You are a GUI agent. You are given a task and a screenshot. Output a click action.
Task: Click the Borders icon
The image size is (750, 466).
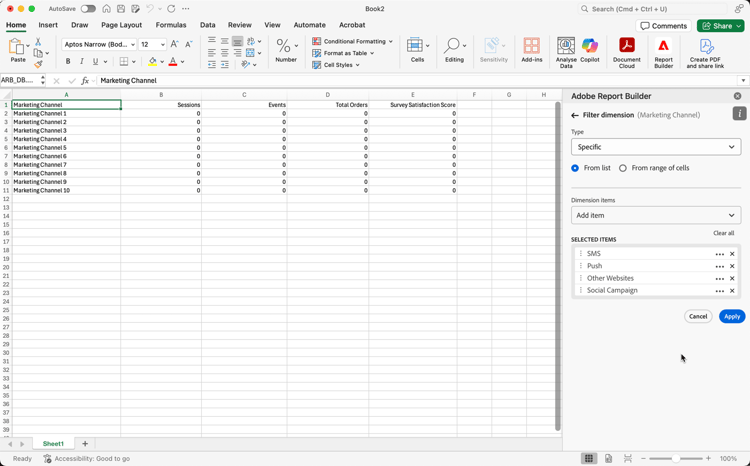click(124, 61)
